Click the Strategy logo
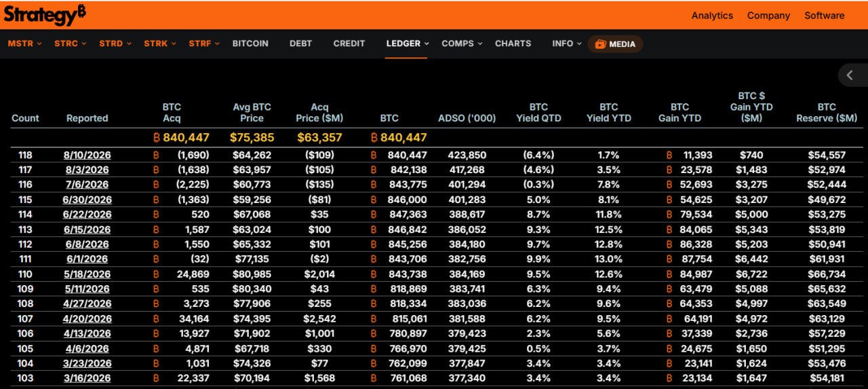 coord(45,14)
